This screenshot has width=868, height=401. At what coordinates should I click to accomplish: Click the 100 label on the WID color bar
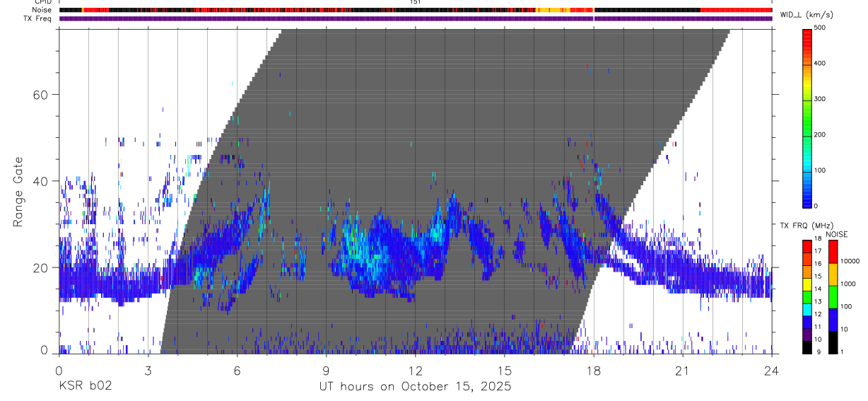click(821, 170)
